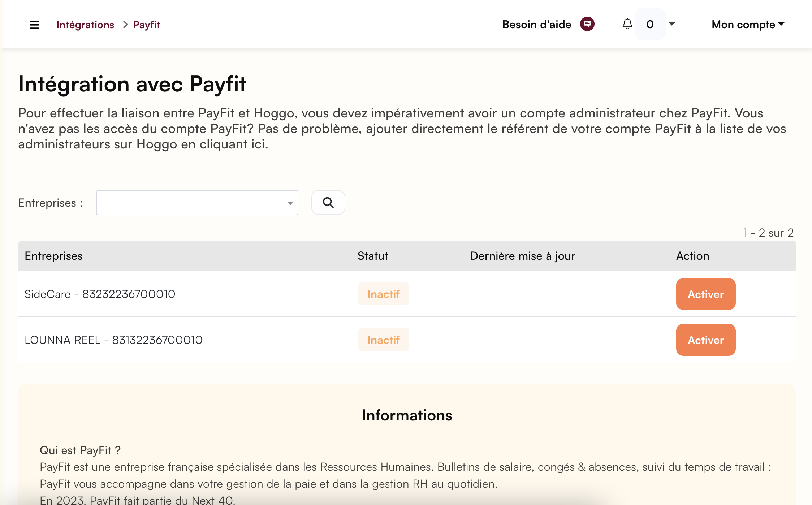This screenshot has height=505, width=812.
Task: Click the breadcrumb chevron separator
Action: [125, 25]
